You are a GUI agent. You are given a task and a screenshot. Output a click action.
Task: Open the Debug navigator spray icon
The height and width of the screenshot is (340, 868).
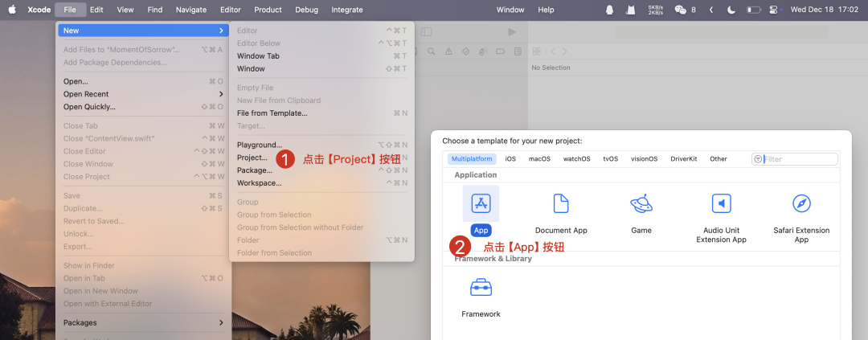click(483, 51)
